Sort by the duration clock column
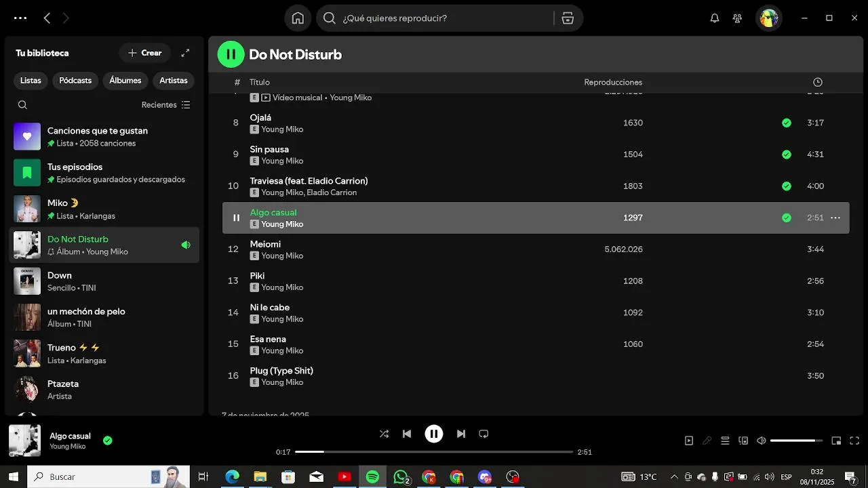Viewport: 868px width, 488px height. coord(818,82)
